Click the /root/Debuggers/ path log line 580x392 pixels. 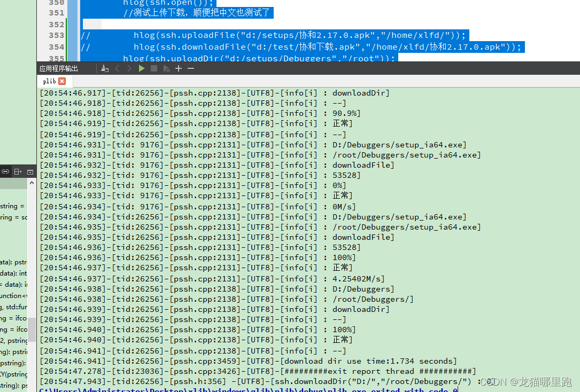[227, 299]
